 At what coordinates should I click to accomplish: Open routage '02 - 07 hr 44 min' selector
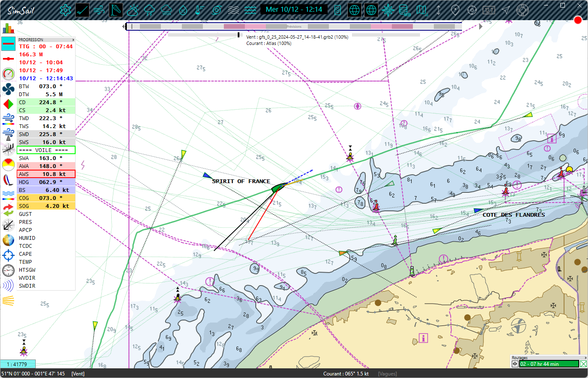coord(549,364)
